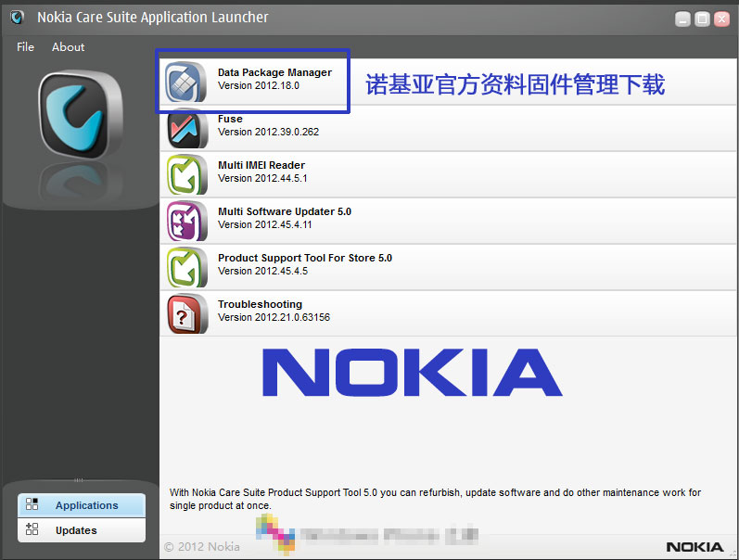Click 'Product Support Tool For Store 5.0' label

(x=305, y=258)
